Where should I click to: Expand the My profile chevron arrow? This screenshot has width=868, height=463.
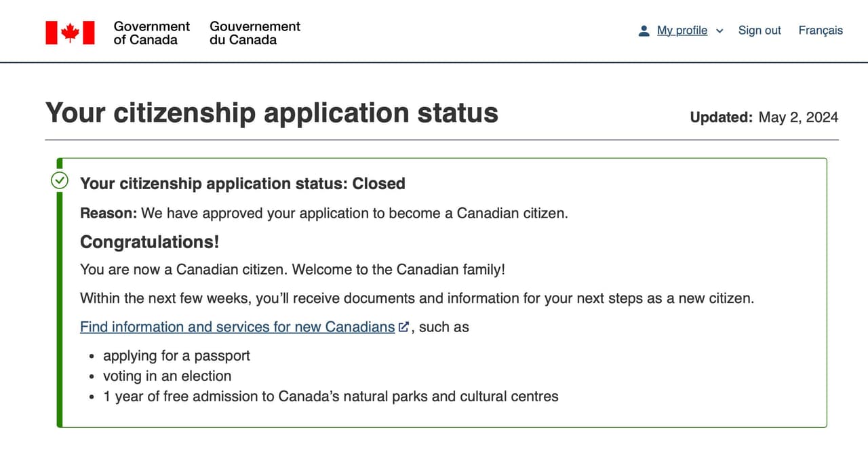(x=719, y=31)
